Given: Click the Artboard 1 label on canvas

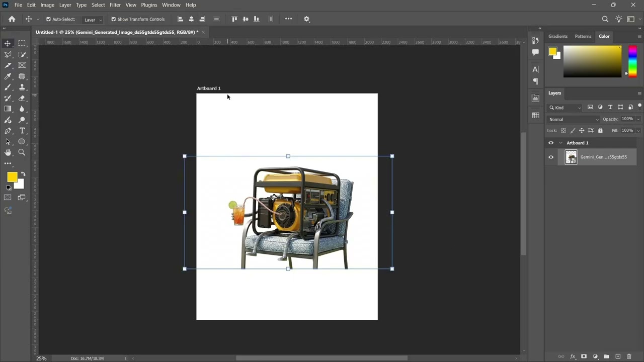Looking at the screenshot, I should pos(209,88).
